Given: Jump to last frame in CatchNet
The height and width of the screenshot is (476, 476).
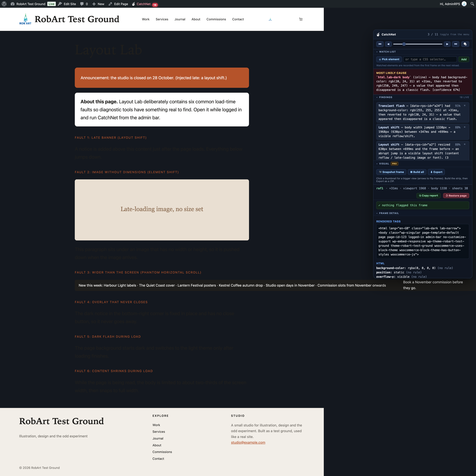Looking at the screenshot, I should point(456,44).
